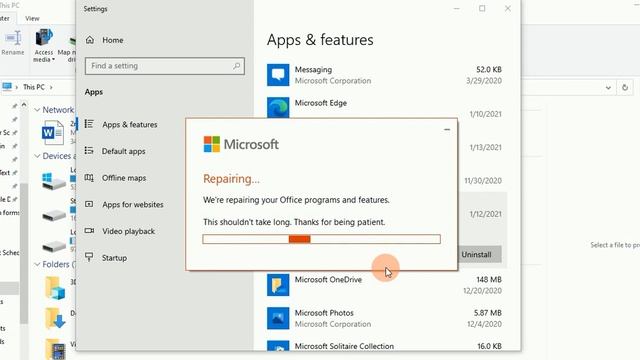Minimize the Microsoft repair dialog
Image resolution: width=640 pixels, height=360 pixels.
[447, 130]
